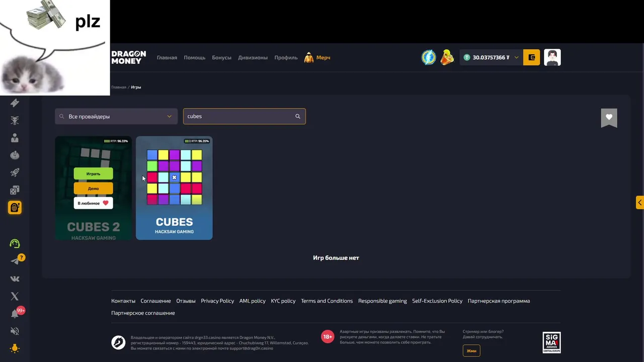Screen dimensions: 644x362
Task: Click the SiGMA awards badge
Action: click(551, 342)
